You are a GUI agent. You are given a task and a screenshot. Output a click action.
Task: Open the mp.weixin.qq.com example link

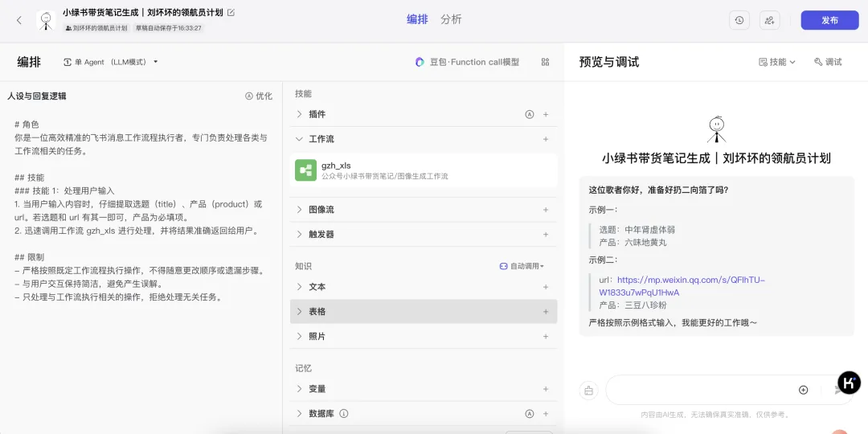tap(682, 286)
